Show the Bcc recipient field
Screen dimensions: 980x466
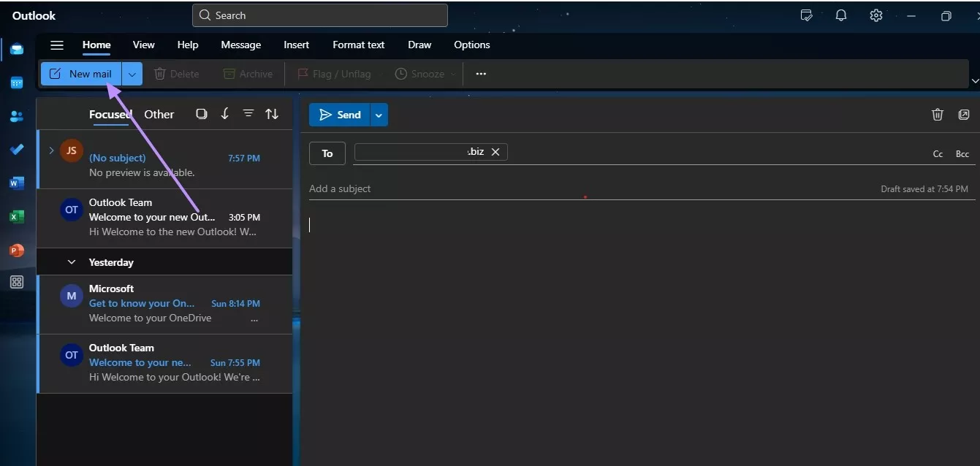(962, 153)
